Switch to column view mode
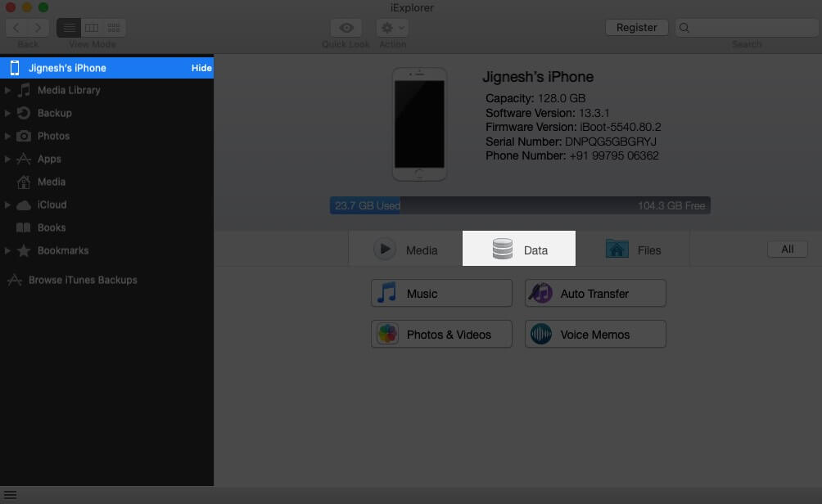Viewport: 822px width, 504px height. pos(92,28)
